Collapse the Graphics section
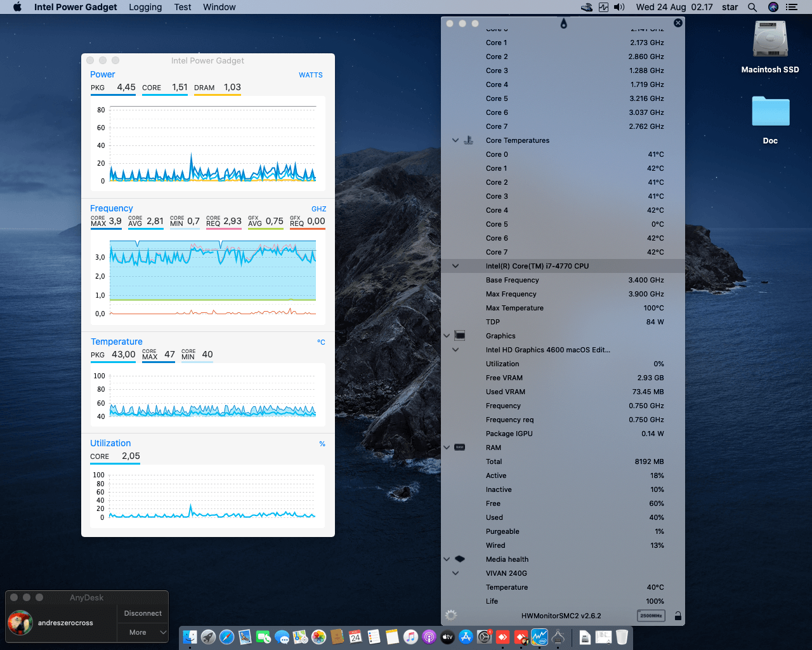This screenshot has height=650, width=812. [447, 336]
